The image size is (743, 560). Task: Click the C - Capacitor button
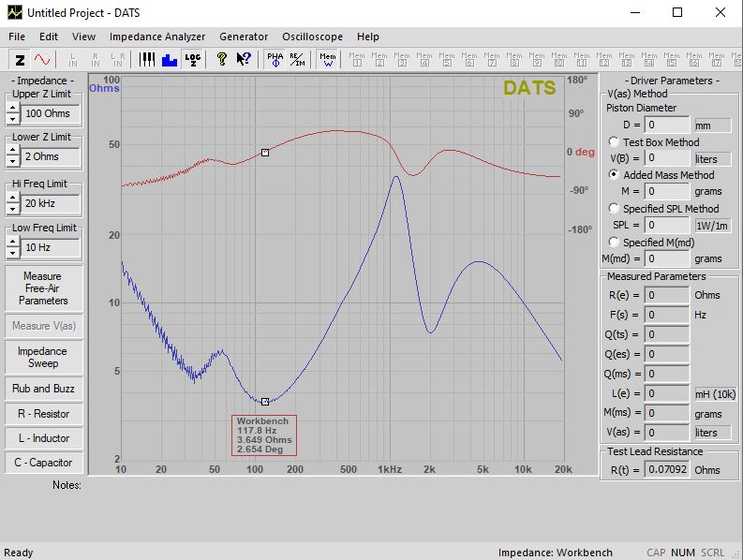tap(44, 463)
